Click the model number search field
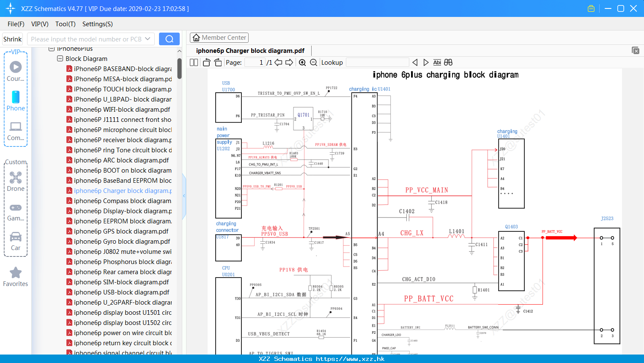 (86, 39)
